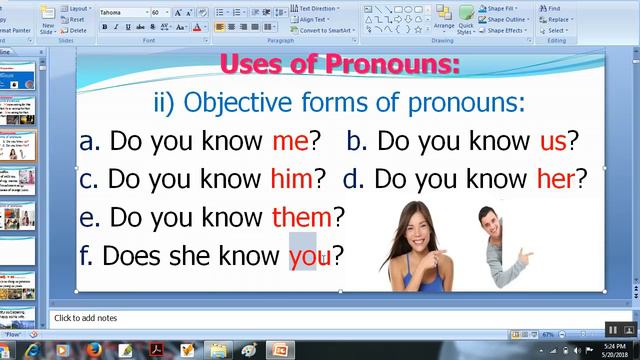
Task: Click the notes area 'Click to add notes'
Action: click(86, 318)
